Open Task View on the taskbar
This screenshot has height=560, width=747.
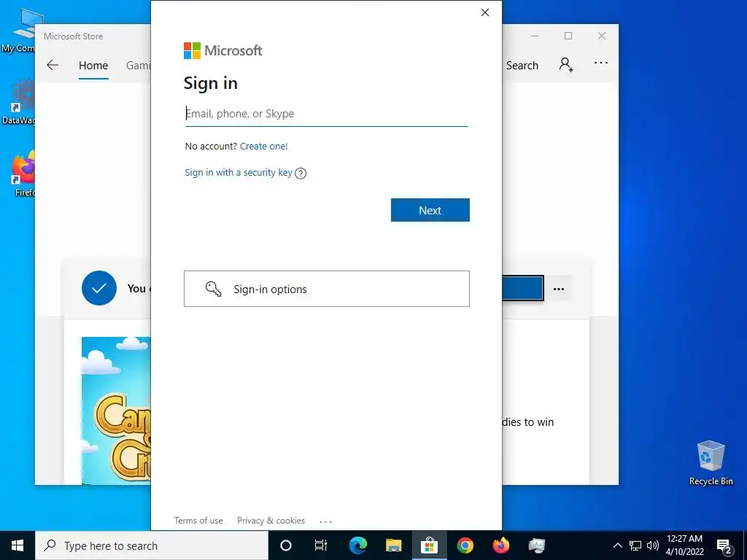pyautogui.click(x=321, y=545)
